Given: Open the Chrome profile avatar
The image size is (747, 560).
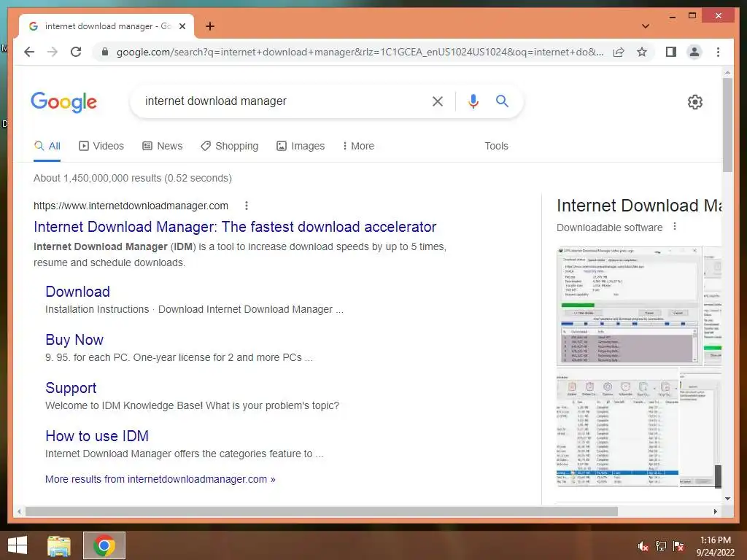Looking at the screenshot, I should tap(694, 52).
